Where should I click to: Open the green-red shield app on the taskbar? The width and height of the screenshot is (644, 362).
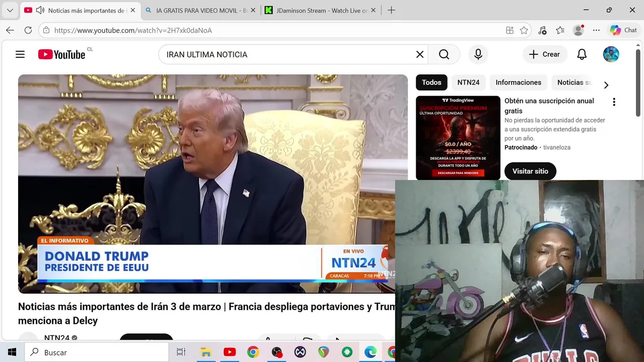pos(324,352)
